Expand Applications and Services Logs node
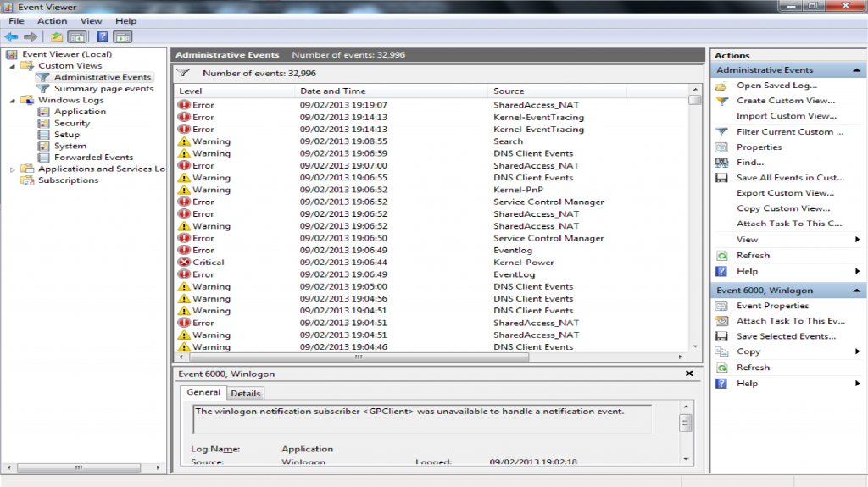868x487 pixels. (12, 169)
